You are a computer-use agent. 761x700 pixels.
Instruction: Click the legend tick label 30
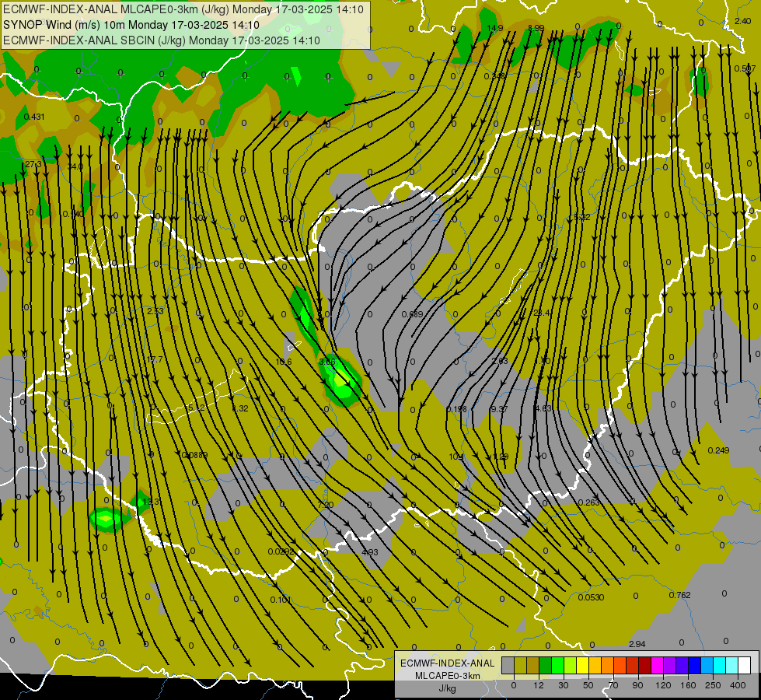tap(564, 685)
